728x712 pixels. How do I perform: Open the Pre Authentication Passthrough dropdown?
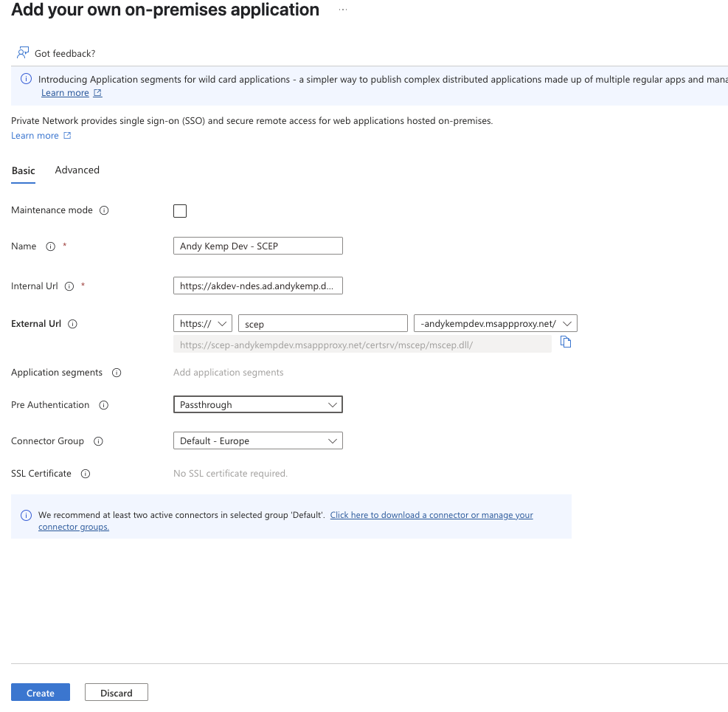click(257, 405)
